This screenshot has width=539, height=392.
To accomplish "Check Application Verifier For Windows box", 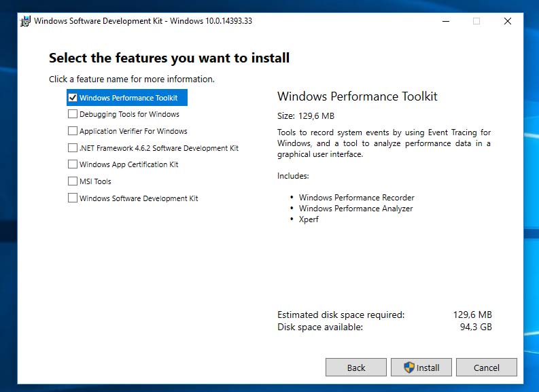I will (x=73, y=131).
